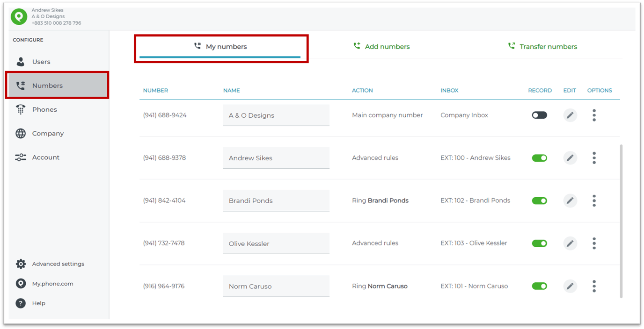Click the Account sliders icon
Viewport: 644px width, 329px height.
point(21,157)
